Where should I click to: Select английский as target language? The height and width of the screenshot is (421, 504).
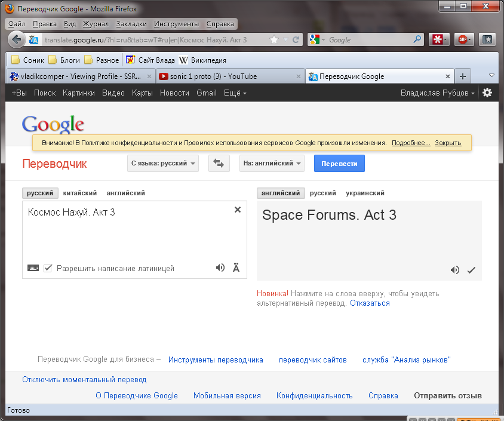coord(281,193)
